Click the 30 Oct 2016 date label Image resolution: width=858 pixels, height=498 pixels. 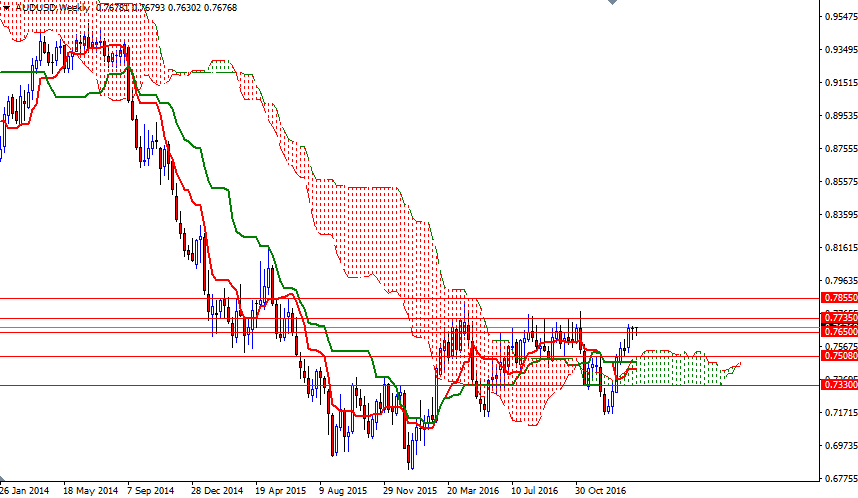point(600,490)
